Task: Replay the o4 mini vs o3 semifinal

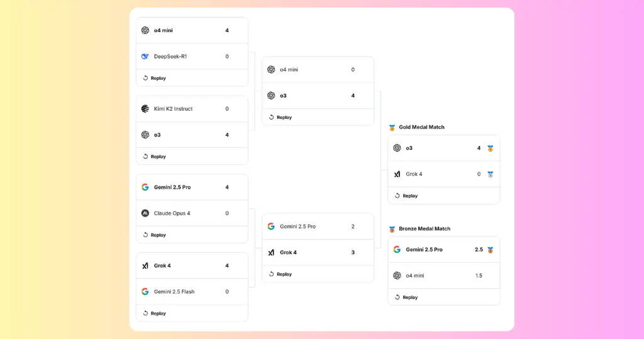Action: [280, 117]
